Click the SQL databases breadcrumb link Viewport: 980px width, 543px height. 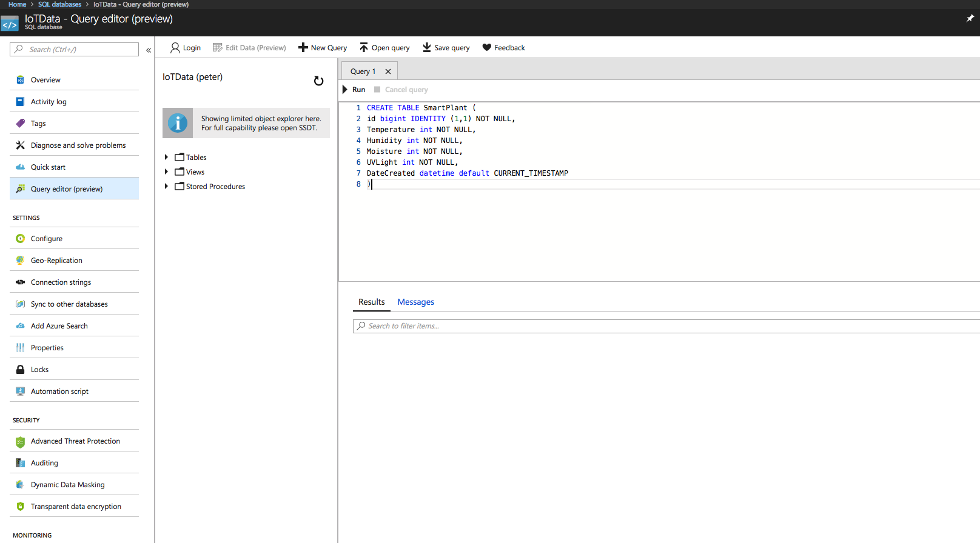click(x=59, y=4)
